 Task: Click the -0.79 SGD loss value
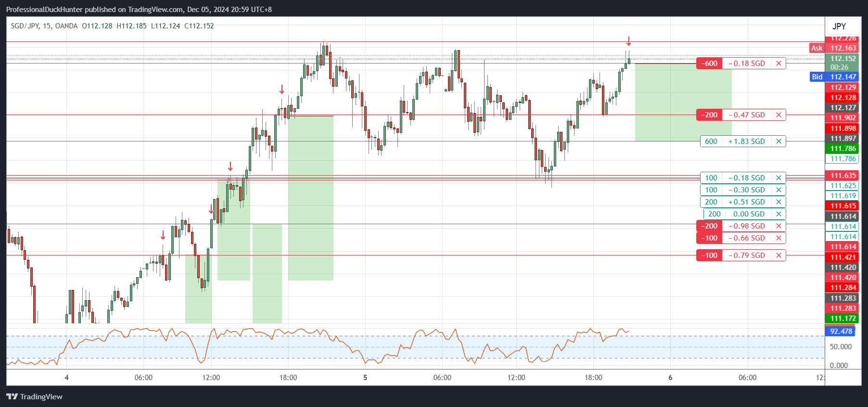747,255
